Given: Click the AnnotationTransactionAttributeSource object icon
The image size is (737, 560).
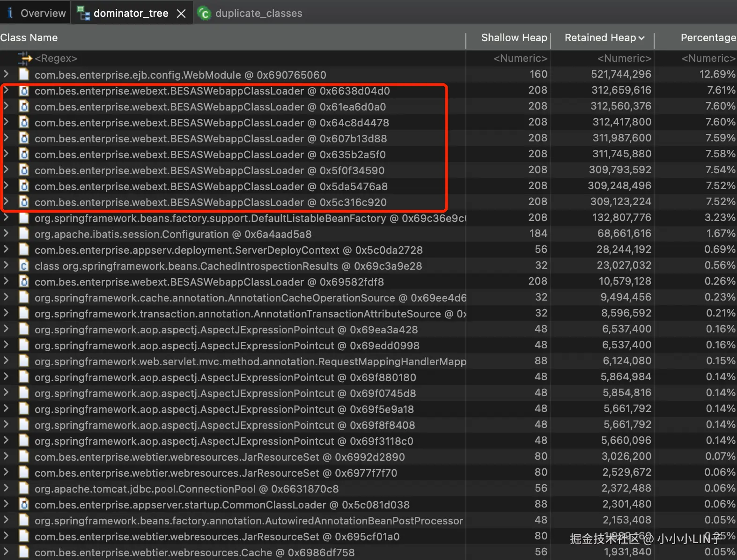Looking at the screenshot, I should [x=24, y=313].
